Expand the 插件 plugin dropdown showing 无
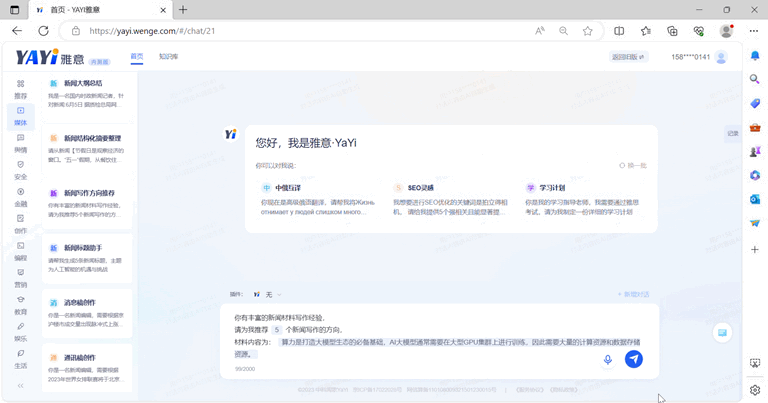The image size is (768, 403). point(267,294)
